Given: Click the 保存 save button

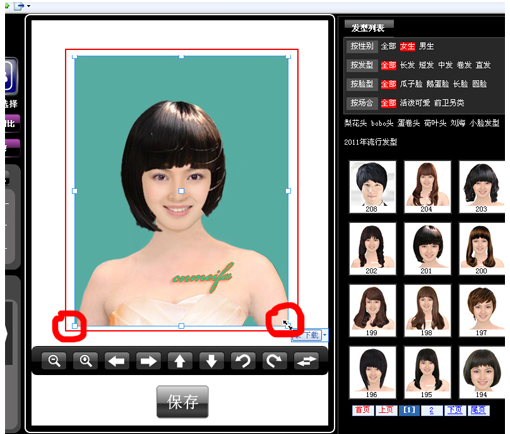Looking at the screenshot, I should (182, 402).
